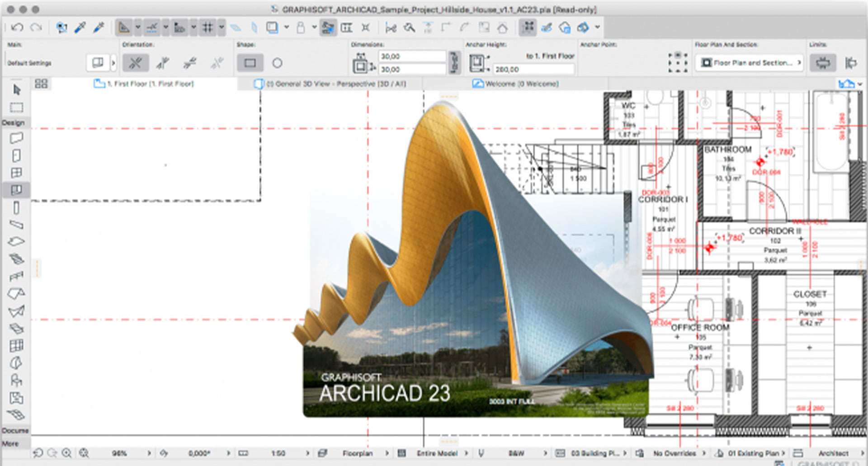Activate the Find & Select tool icon
This screenshot has height=466, width=868.
61,28
